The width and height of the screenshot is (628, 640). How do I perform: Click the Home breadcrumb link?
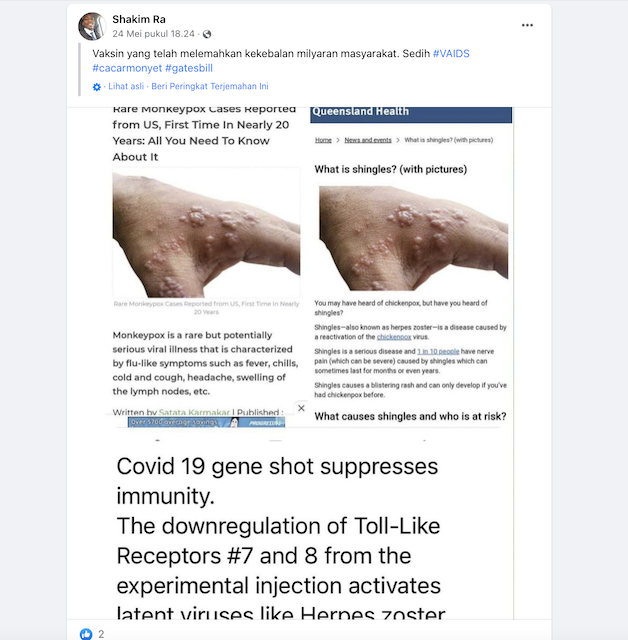point(323,140)
